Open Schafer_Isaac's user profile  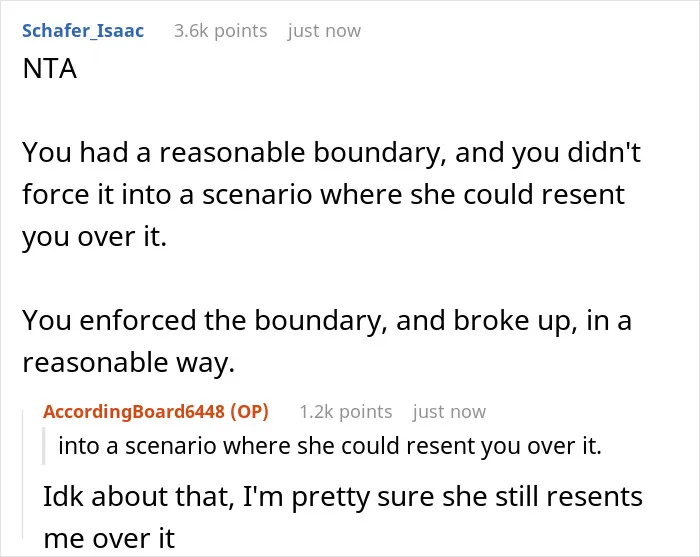point(83,31)
